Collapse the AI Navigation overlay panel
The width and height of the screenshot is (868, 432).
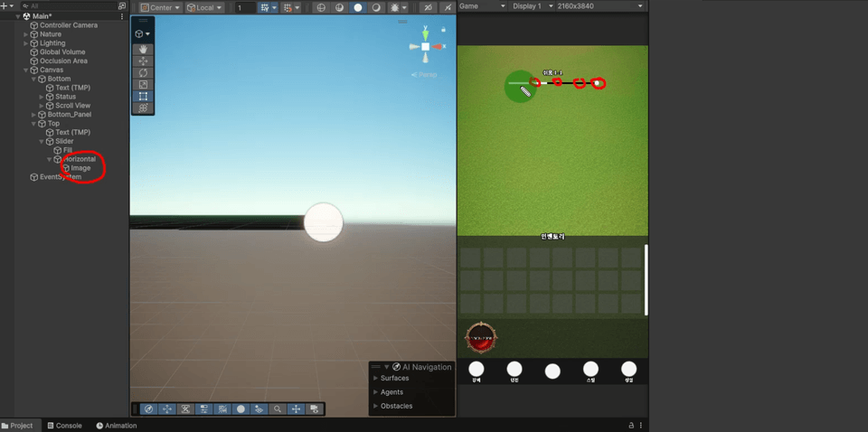point(386,367)
